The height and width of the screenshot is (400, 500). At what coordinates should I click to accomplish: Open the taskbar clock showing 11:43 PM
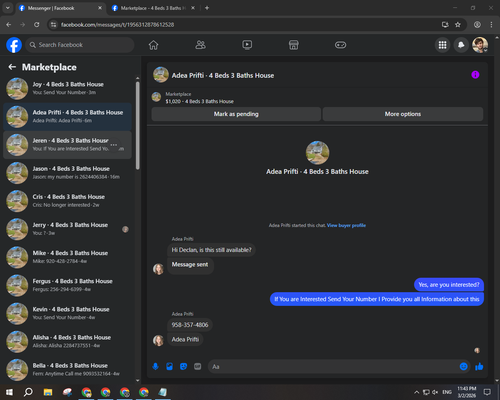pyautogui.click(x=466, y=392)
